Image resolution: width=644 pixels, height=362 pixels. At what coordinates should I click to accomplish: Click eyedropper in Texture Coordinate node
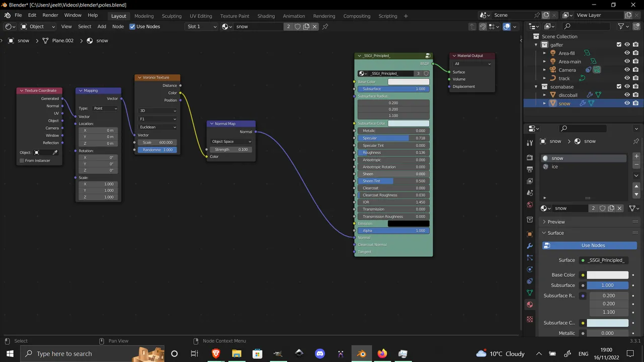pyautogui.click(x=55, y=152)
